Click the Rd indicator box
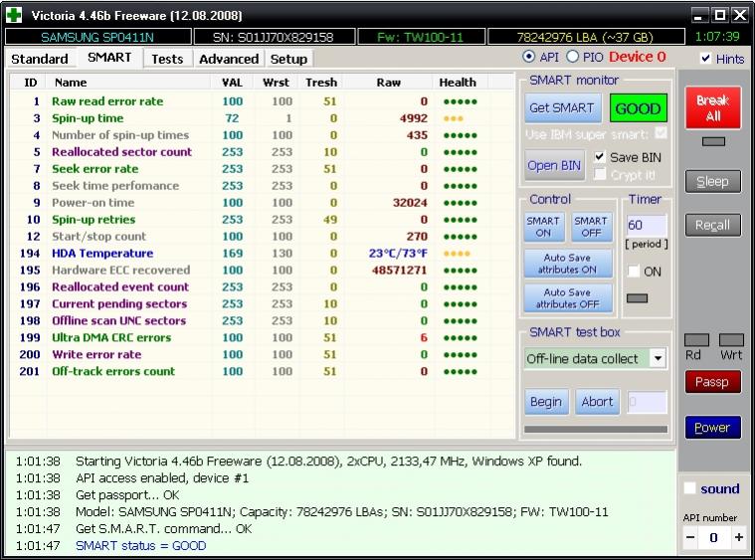 (x=696, y=340)
